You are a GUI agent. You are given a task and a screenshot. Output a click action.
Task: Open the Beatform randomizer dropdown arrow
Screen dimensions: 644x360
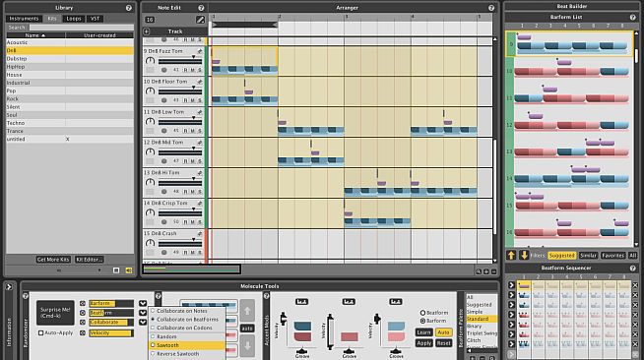tap(143, 313)
